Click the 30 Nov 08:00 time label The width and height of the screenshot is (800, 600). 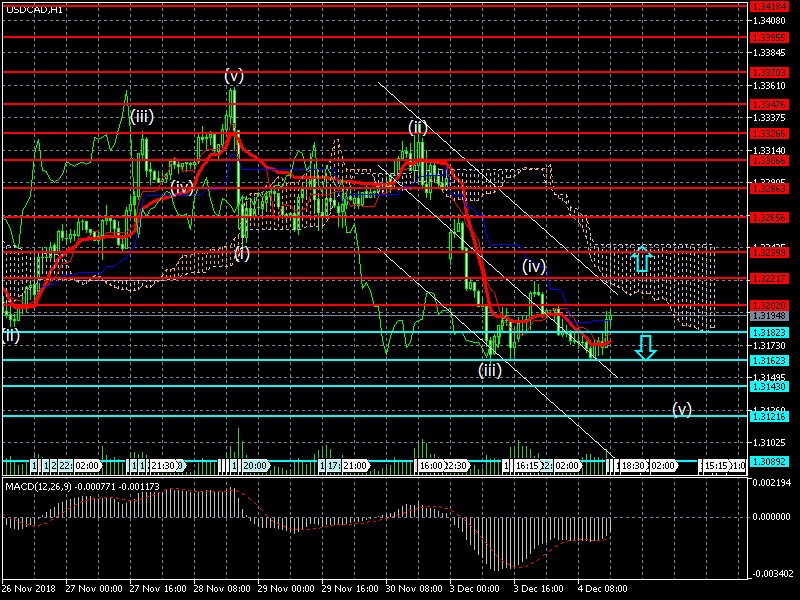[x=414, y=589]
